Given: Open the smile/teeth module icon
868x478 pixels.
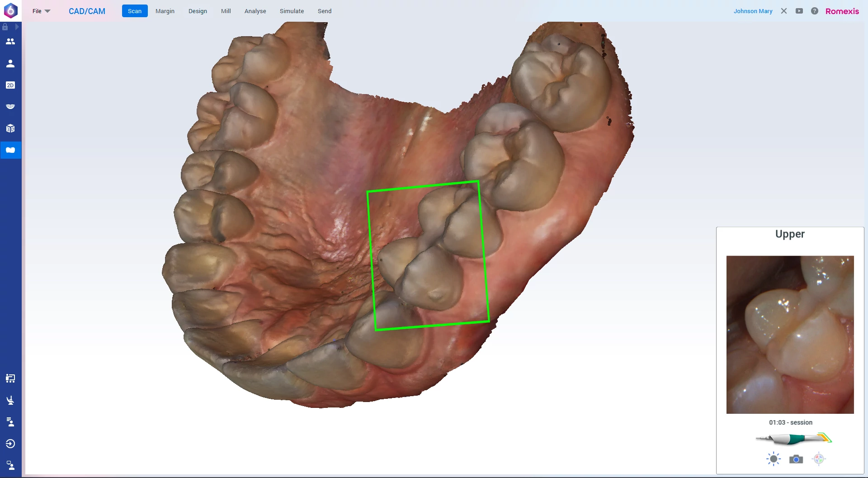Looking at the screenshot, I should pos(10,107).
